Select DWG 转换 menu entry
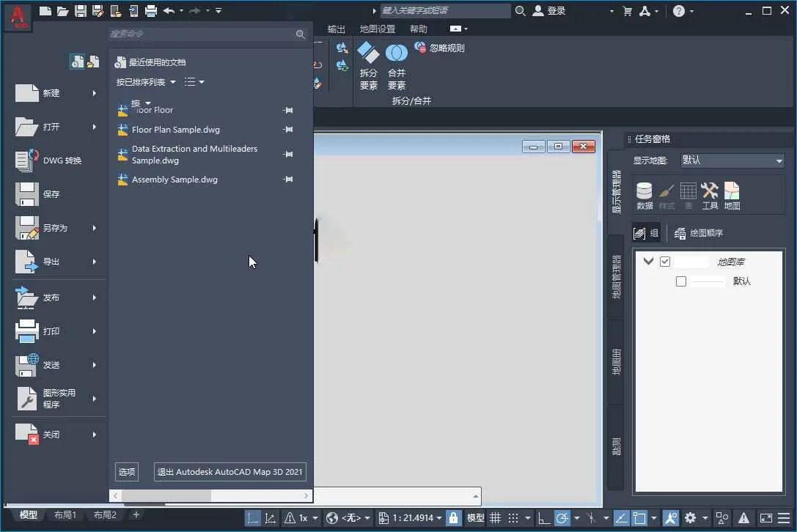This screenshot has width=797, height=532. click(x=55, y=160)
